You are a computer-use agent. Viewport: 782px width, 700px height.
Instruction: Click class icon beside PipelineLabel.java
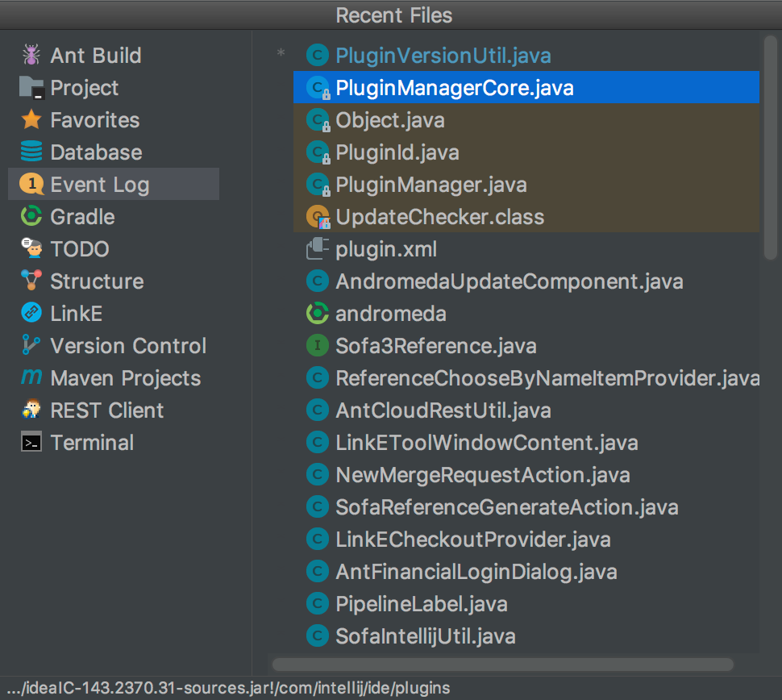317,603
